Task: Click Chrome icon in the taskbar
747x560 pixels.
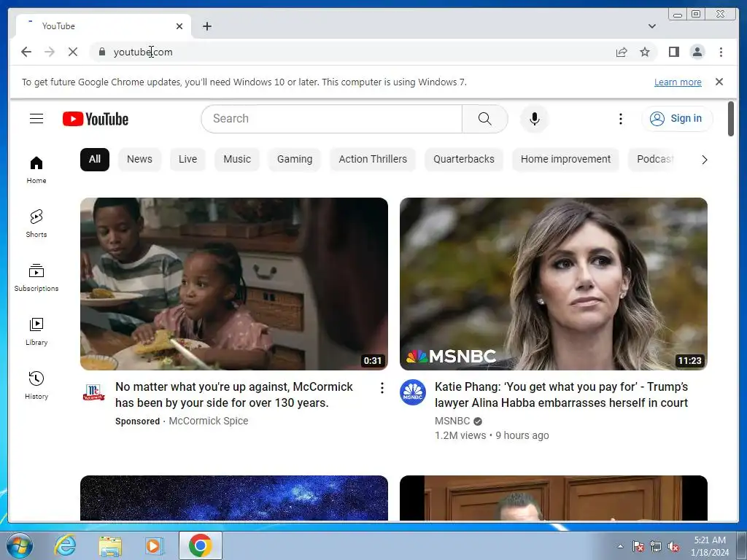Action: pos(200,545)
